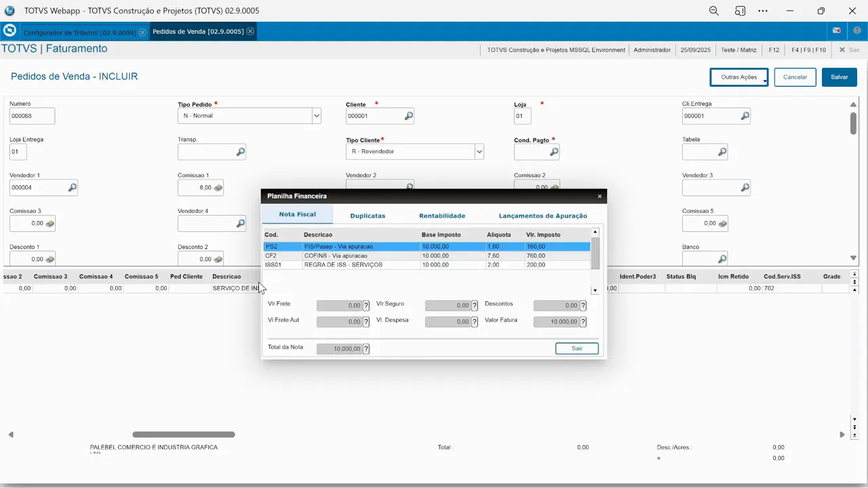
Task: Select Lançamentos de Apuração tab
Action: click(x=542, y=216)
